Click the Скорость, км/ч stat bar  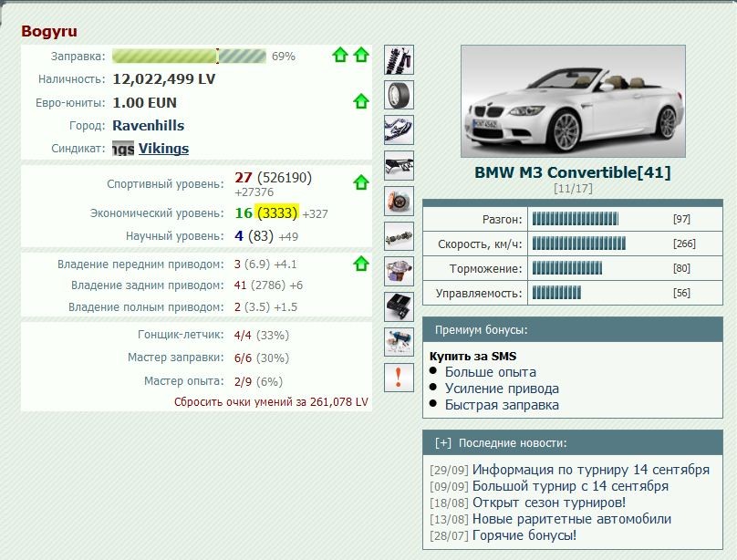(x=579, y=244)
